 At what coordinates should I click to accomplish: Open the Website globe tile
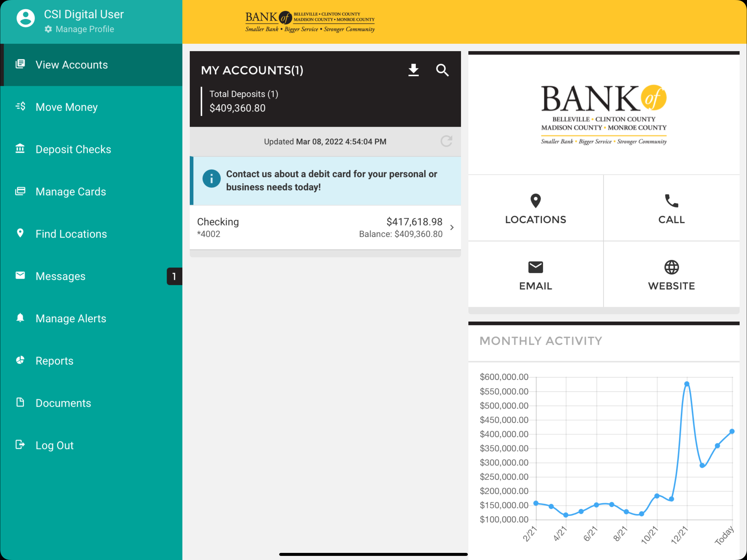point(671,275)
